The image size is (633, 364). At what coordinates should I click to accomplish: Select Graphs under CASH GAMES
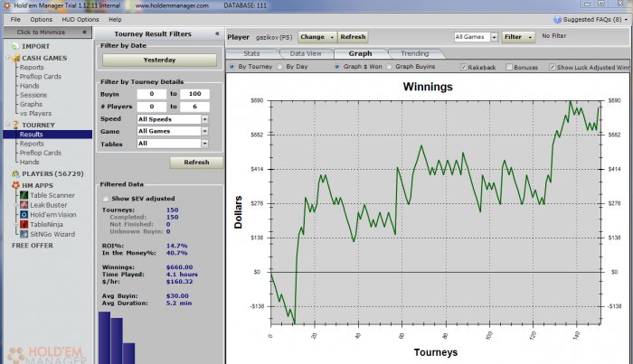tap(31, 105)
